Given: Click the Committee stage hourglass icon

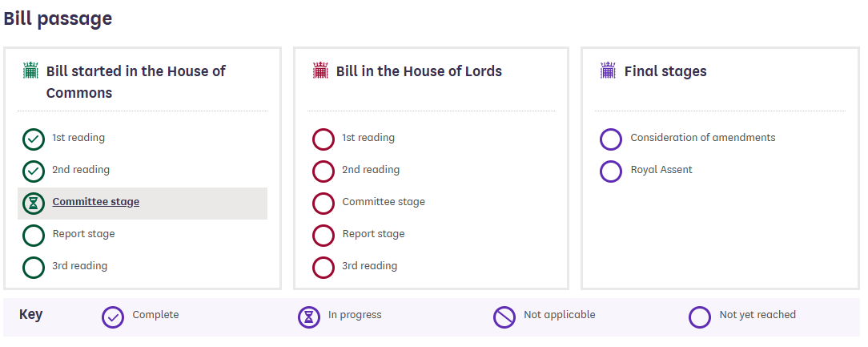Looking at the screenshot, I should click(x=34, y=204).
